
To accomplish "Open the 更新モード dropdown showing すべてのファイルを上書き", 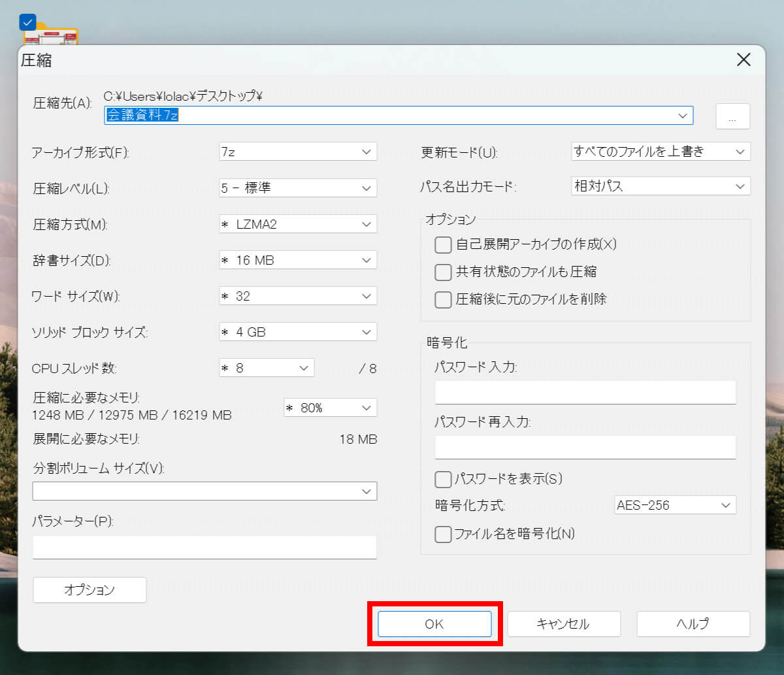I will [x=661, y=152].
